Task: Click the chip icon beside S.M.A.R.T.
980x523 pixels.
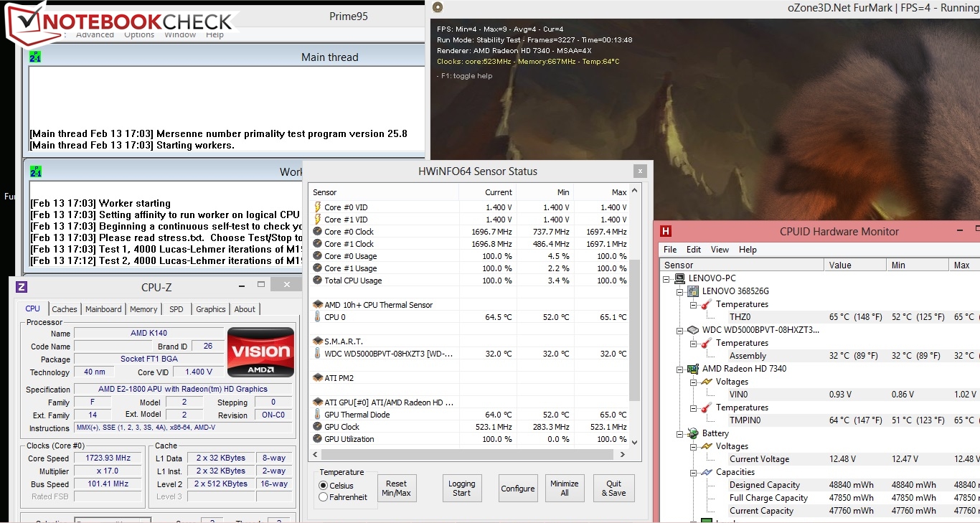Action: [318, 341]
